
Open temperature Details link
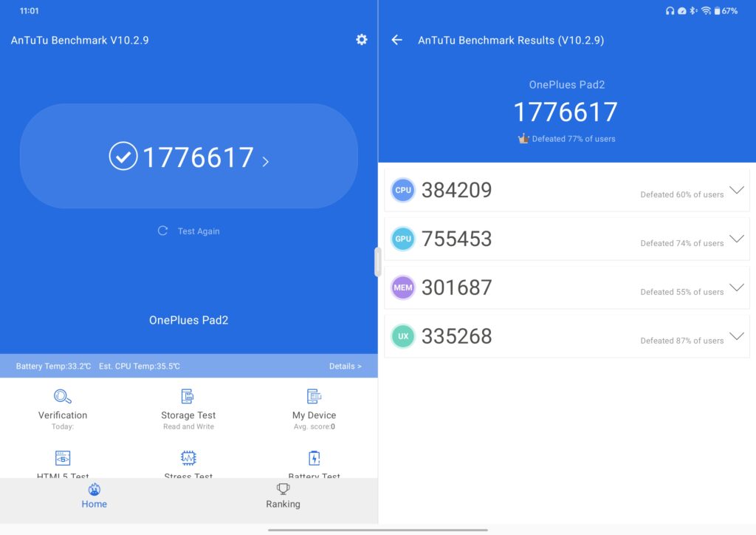(346, 367)
